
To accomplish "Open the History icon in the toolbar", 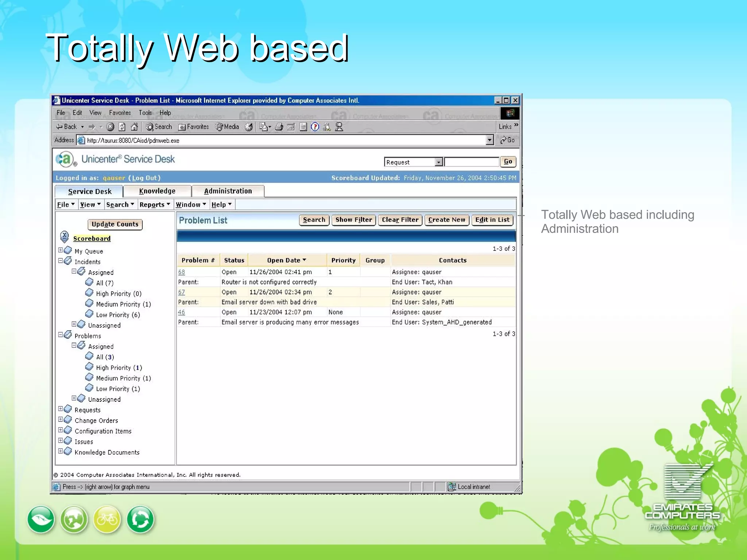I will click(x=249, y=127).
